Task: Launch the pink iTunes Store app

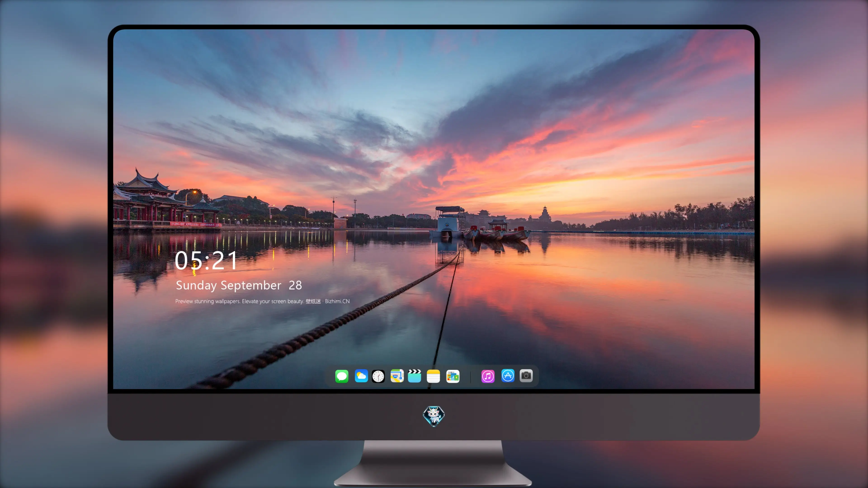Action: click(x=488, y=376)
